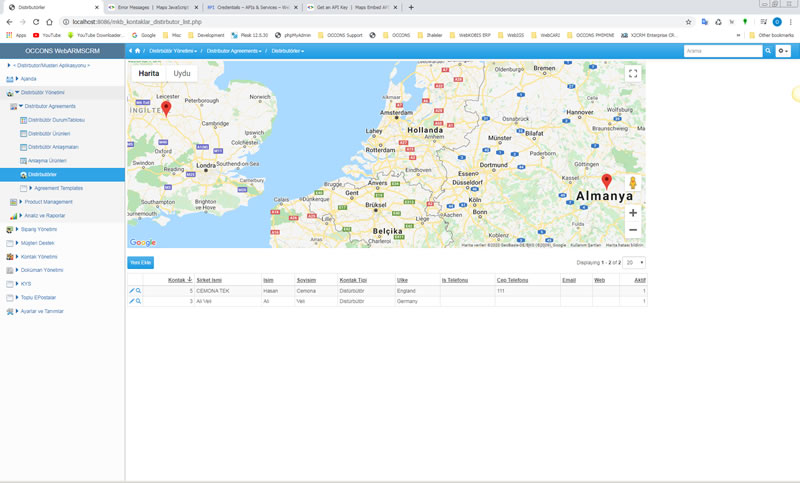Click the edit pencil for Ali Veli row
The width and height of the screenshot is (800, 483).
click(131, 301)
